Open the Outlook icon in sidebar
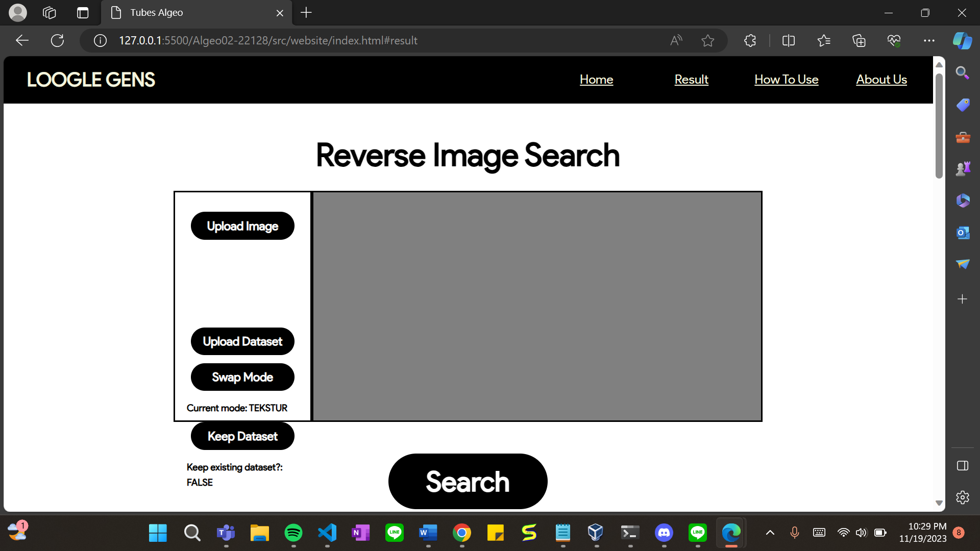This screenshot has height=551, width=980. coord(963,233)
